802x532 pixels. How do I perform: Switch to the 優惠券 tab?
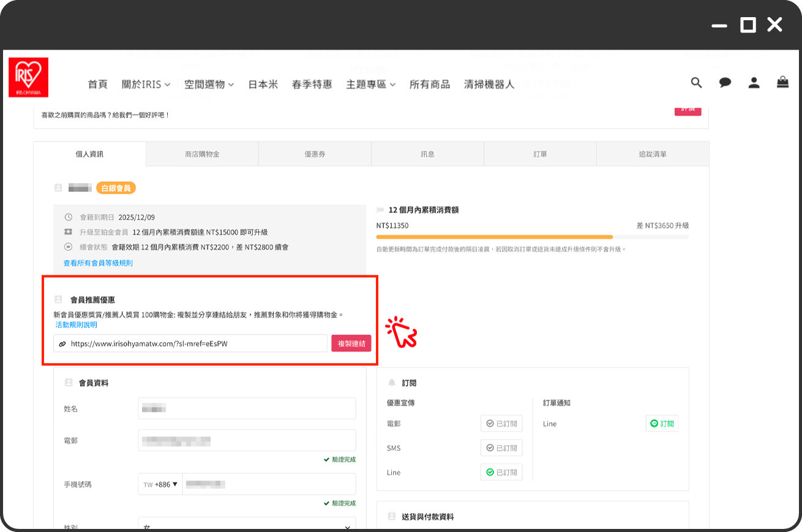[315, 154]
